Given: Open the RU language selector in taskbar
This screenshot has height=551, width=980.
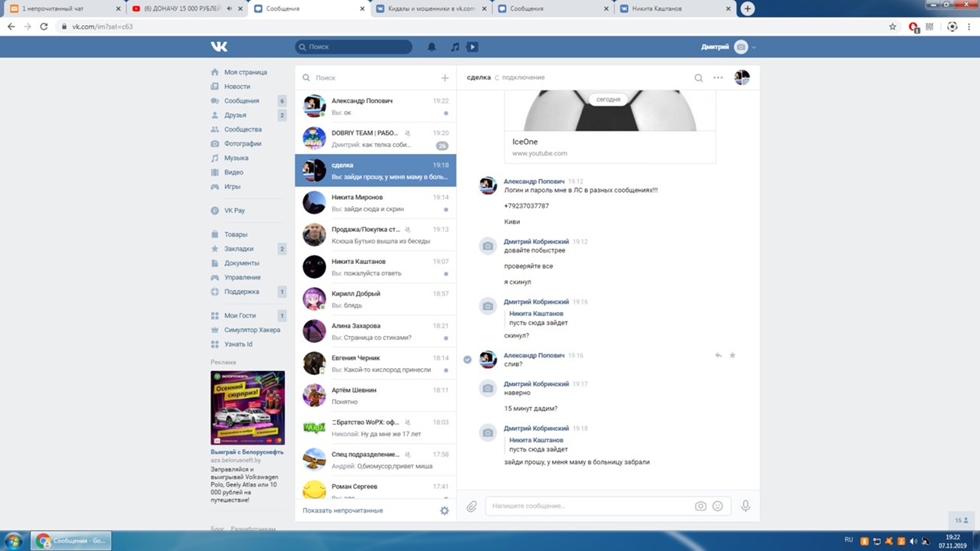Looking at the screenshot, I should (848, 540).
